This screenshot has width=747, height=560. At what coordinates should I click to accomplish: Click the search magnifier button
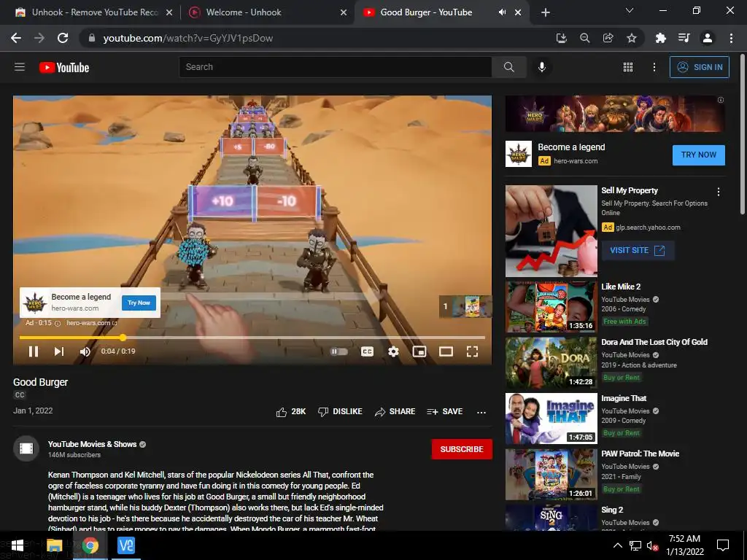coord(508,67)
